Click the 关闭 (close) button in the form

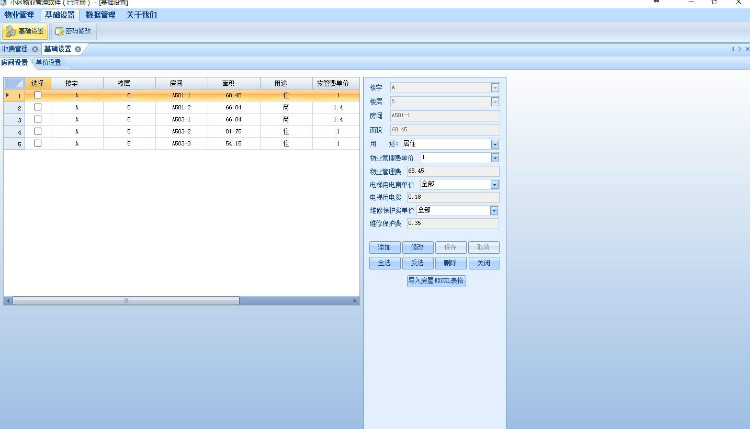[x=484, y=263]
